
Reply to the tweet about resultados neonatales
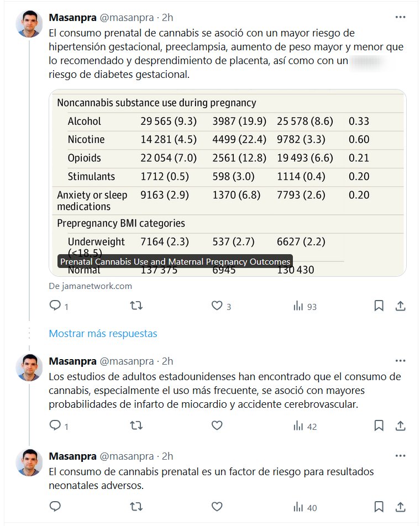[x=55, y=507]
